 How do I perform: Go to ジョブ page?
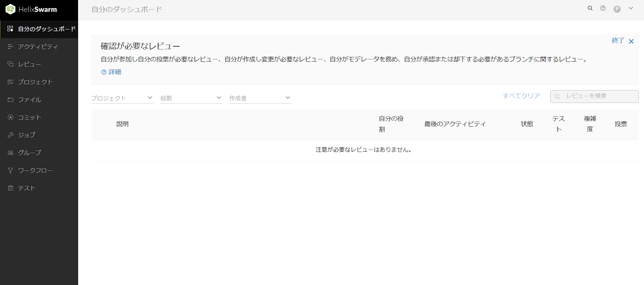[x=39, y=135]
